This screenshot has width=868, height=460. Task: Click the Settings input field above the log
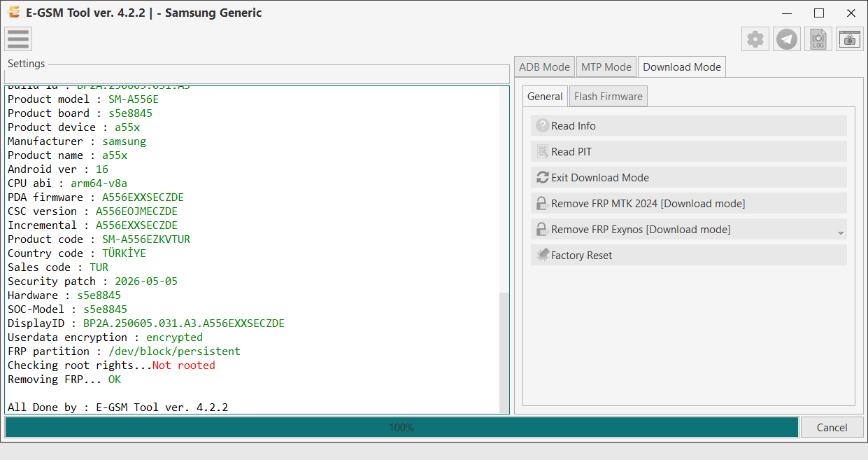tap(257, 76)
